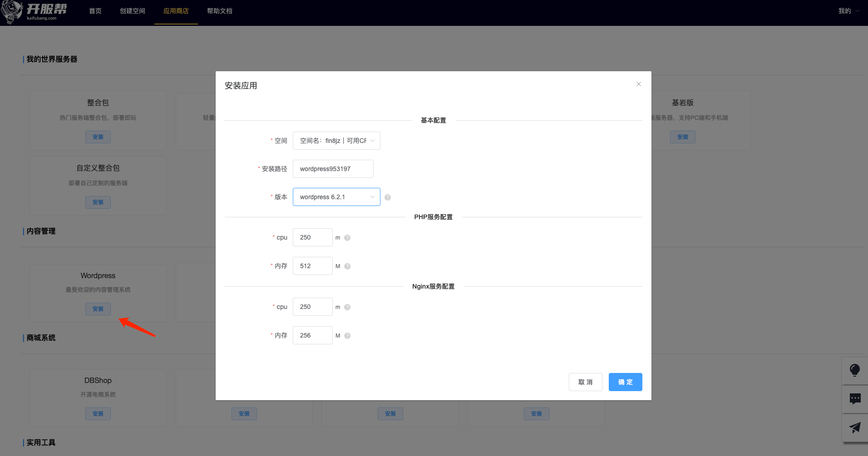Click the Nginx服务配置 section heading
868x456 pixels.
click(434, 286)
